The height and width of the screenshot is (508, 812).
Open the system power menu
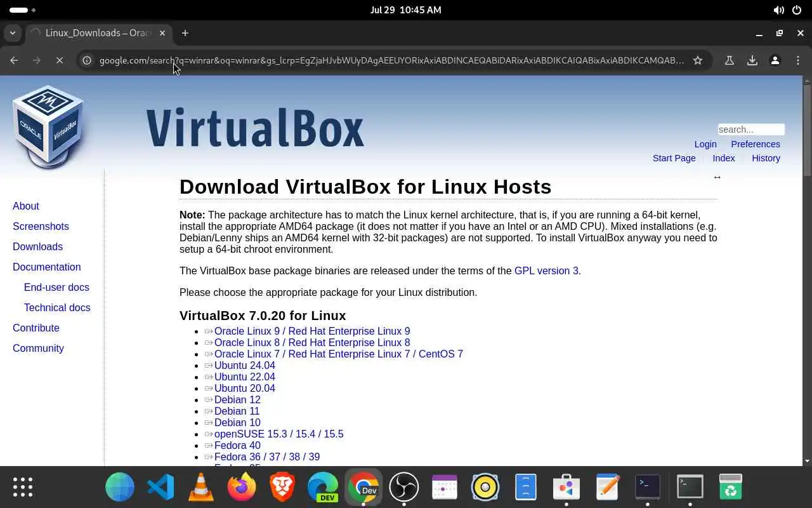click(x=797, y=10)
